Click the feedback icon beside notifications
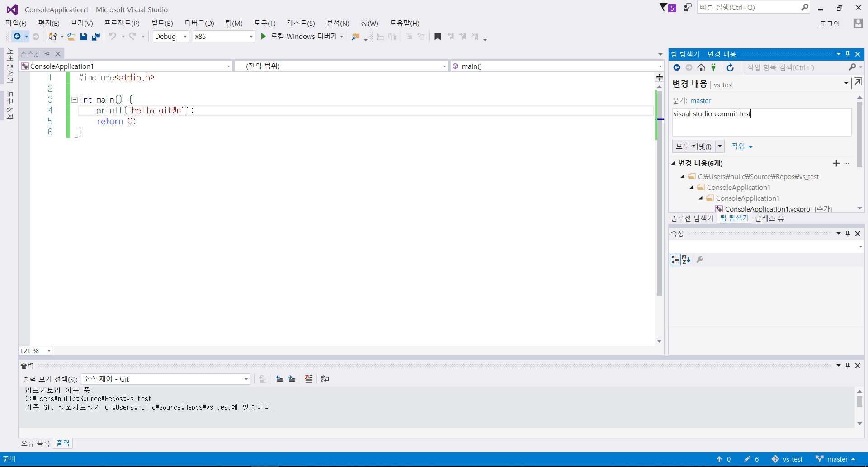The width and height of the screenshot is (868, 467). tap(687, 7)
